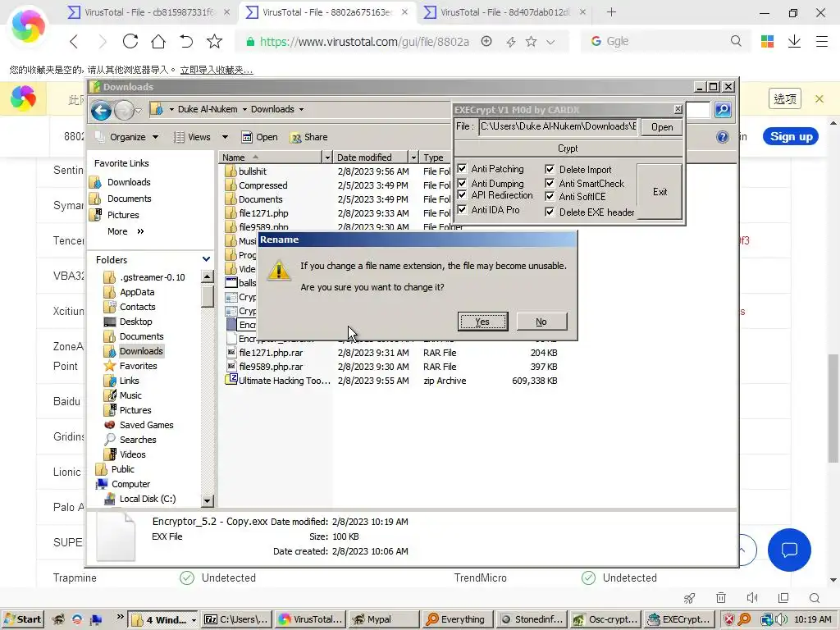Click the browser reload icon
Viewport: 840px width, 630px height.
(130, 41)
